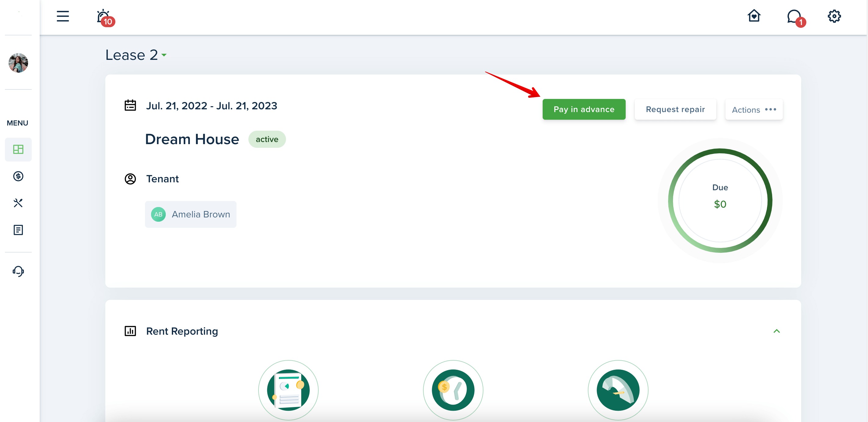Click the Rent Reporting heading
The width and height of the screenshot is (868, 422).
pos(182,331)
